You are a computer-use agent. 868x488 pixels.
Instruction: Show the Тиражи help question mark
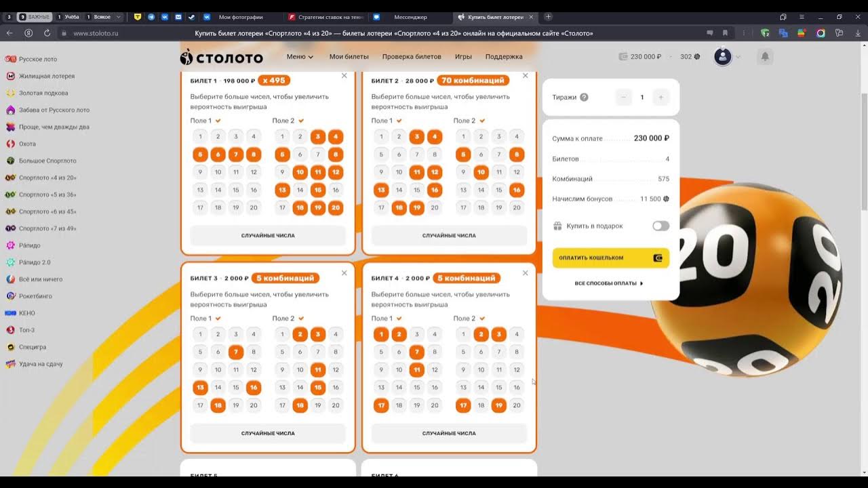(585, 97)
